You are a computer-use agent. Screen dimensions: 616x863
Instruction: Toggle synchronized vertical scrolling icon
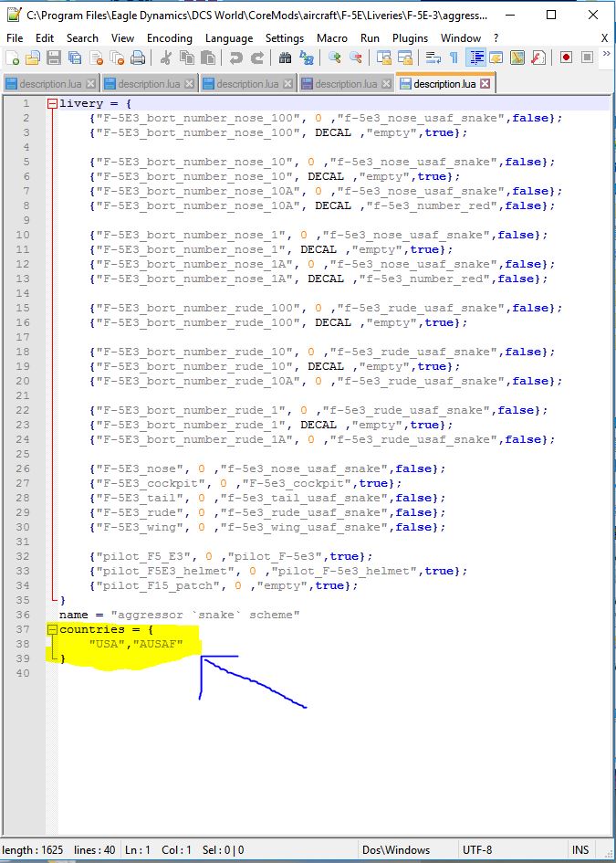coord(384,58)
